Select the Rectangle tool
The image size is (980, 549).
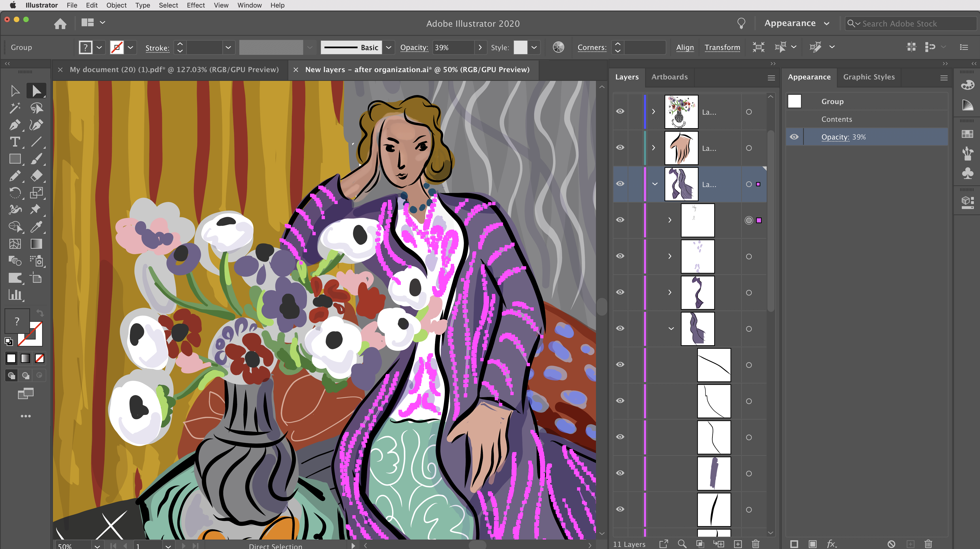(15, 159)
